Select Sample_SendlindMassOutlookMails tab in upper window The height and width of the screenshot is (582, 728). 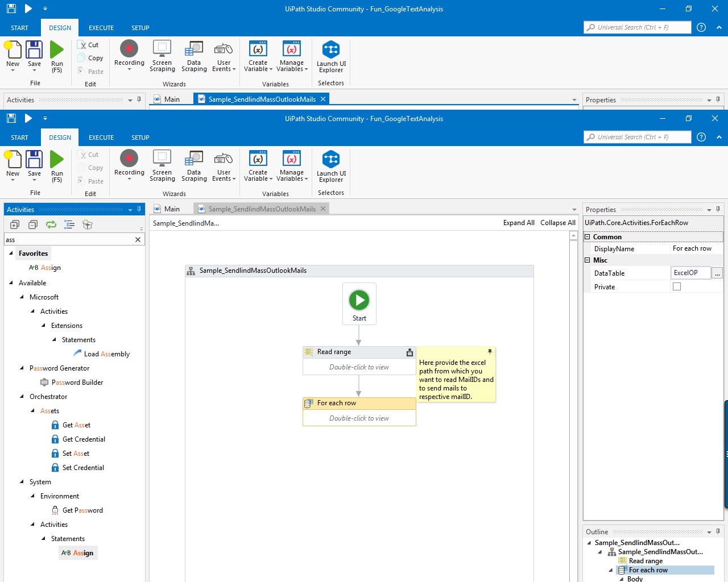click(x=262, y=99)
